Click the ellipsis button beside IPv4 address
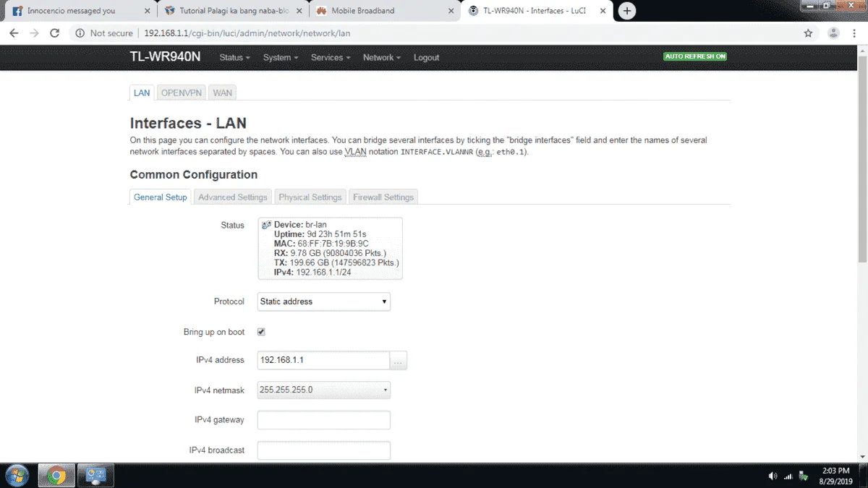The width and height of the screenshot is (868, 488). pos(399,360)
